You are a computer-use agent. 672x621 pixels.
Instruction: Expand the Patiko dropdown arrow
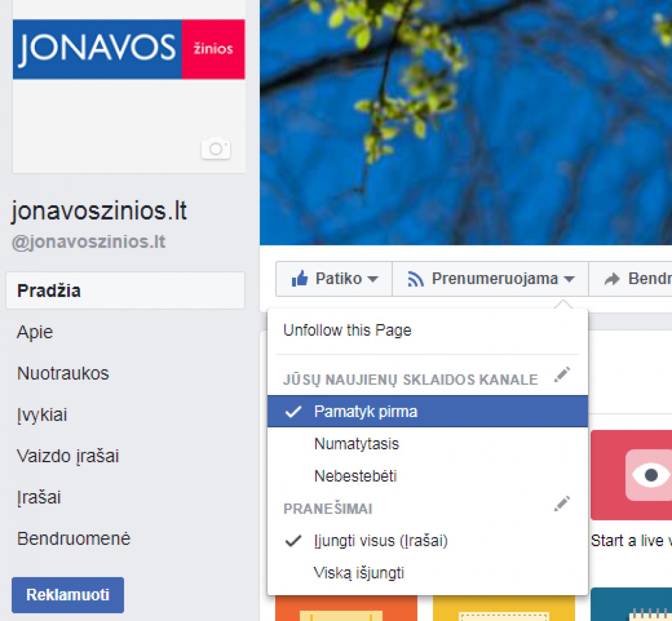point(373,279)
